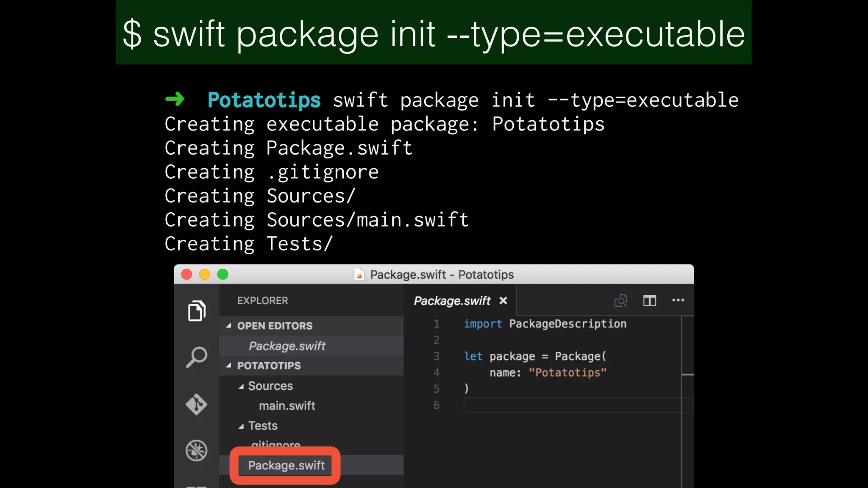Click the red close window button
Screen dimensions: 868x488
tap(186, 274)
